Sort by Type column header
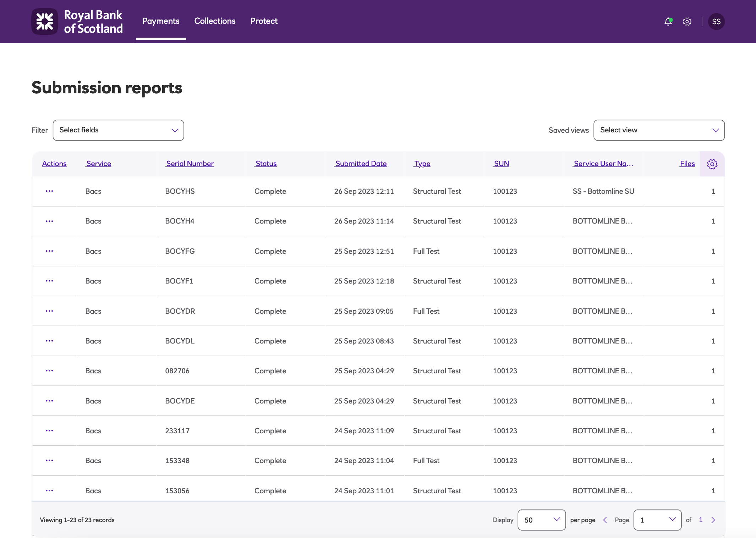The height and width of the screenshot is (538, 756). 422,164
